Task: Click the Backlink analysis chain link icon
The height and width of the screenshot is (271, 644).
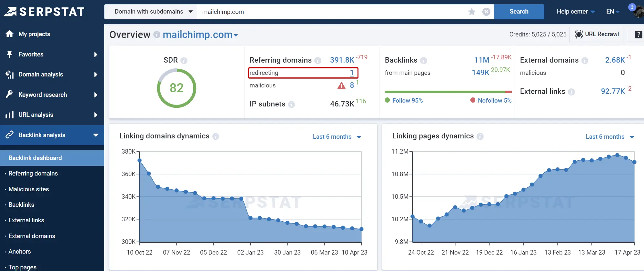Action: [10, 135]
